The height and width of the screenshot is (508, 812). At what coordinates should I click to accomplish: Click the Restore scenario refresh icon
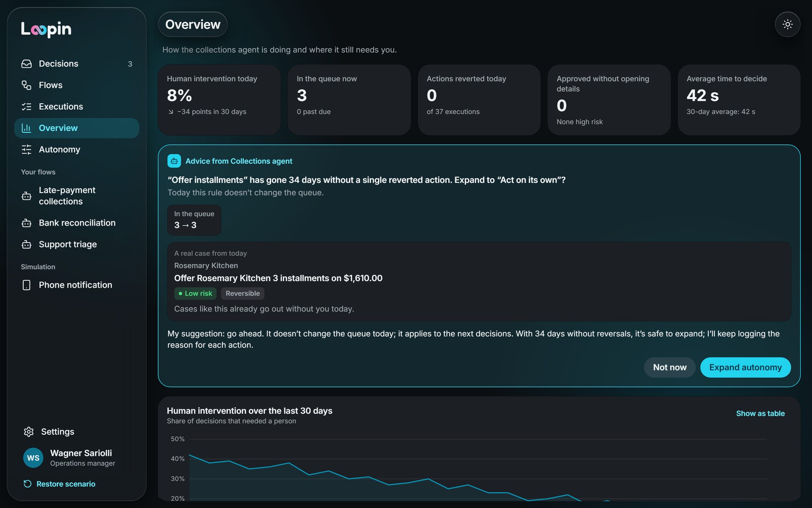27,484
